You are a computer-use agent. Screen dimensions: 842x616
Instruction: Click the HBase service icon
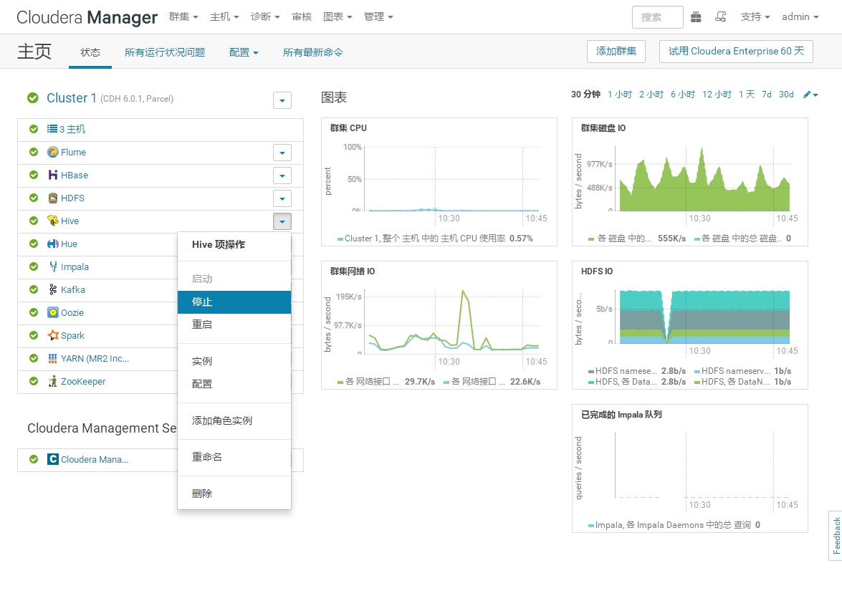coord(52,175)
